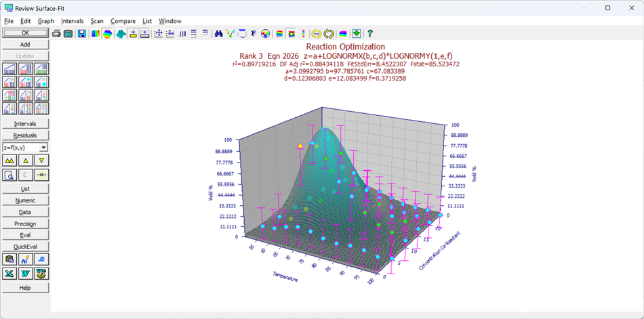This screenshot has width=644, height=319.
Task: Click the double yellow up-triangles button
Action: click(x=9, y=160)
